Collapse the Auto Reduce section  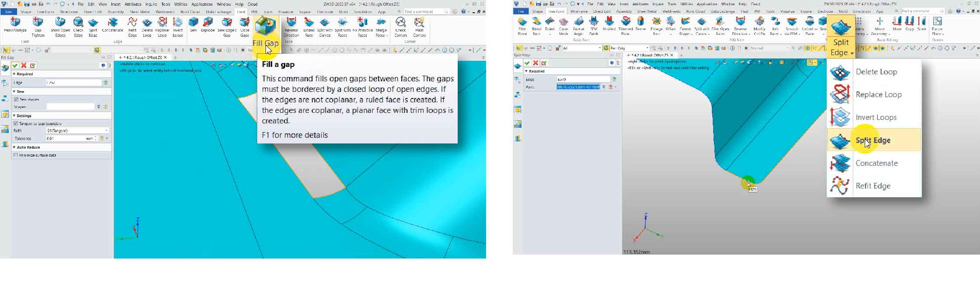click(x=14, y=147)
